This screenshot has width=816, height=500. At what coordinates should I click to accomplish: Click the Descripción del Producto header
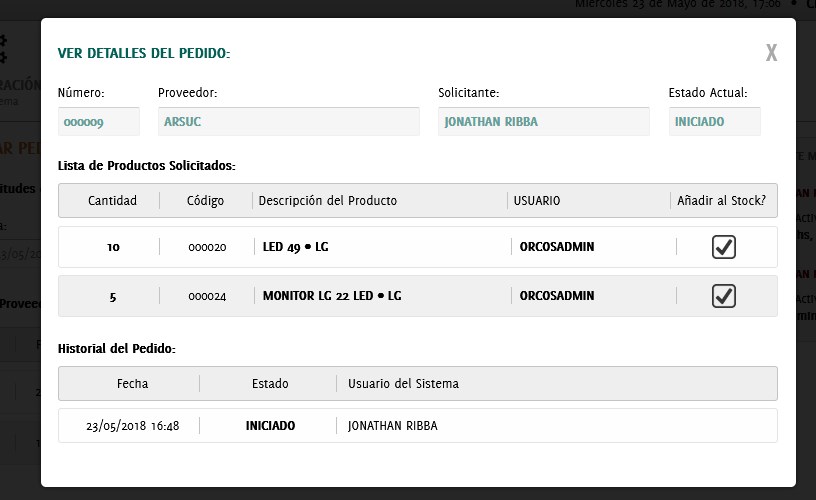328,201
